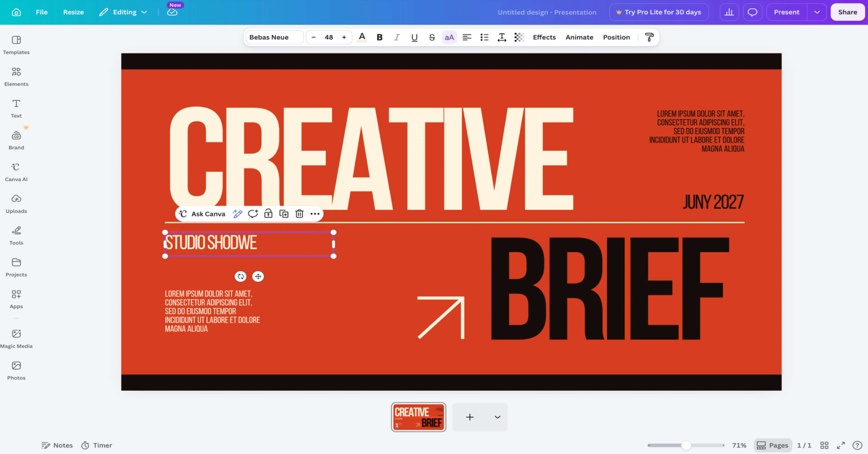
Task: Open the Resize menu
Action: 73,12
